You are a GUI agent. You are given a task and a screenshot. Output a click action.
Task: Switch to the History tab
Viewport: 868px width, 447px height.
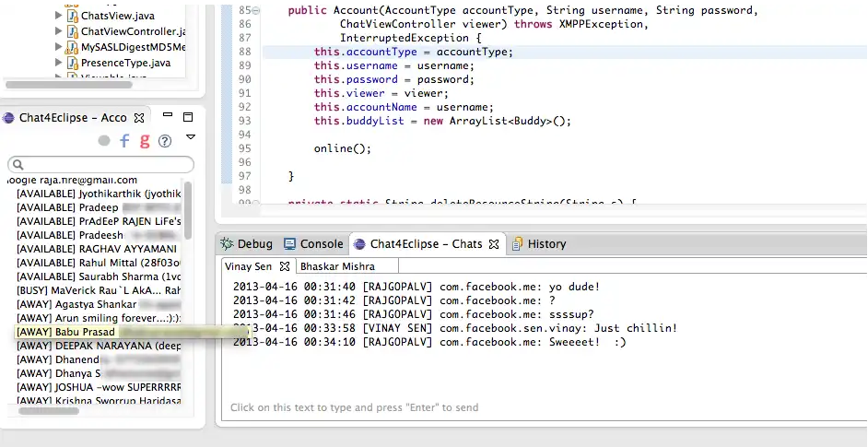click(539, 243)
